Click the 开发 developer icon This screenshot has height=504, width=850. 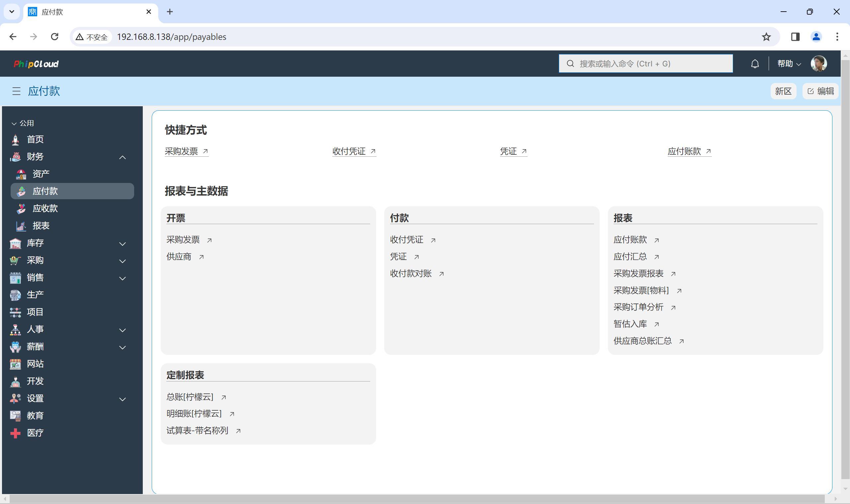tap(15, 381)
